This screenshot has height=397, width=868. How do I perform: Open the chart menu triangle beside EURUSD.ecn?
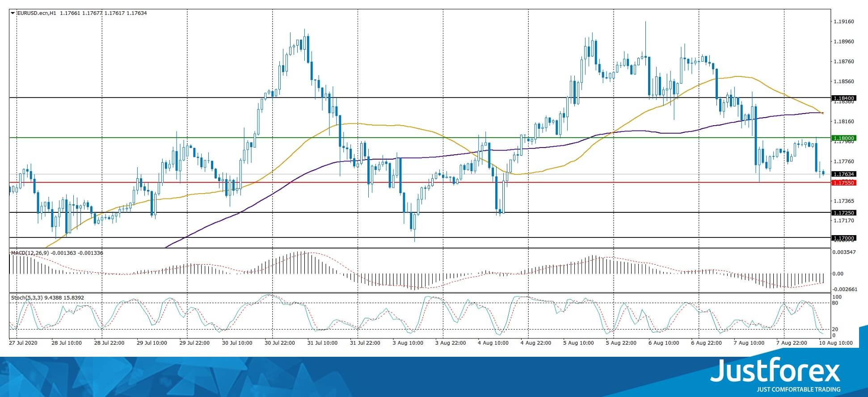point(13,13)
